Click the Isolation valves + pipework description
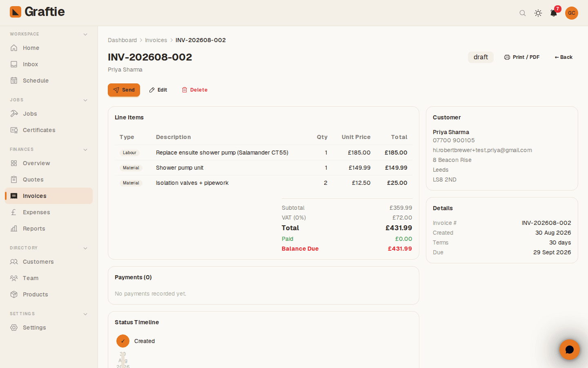 [x=192, y=183]
